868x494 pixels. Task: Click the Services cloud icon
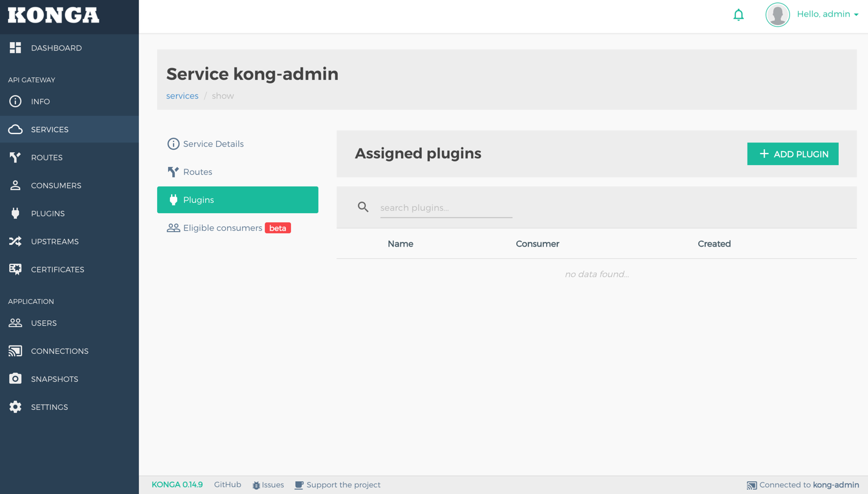pos(15,129)
